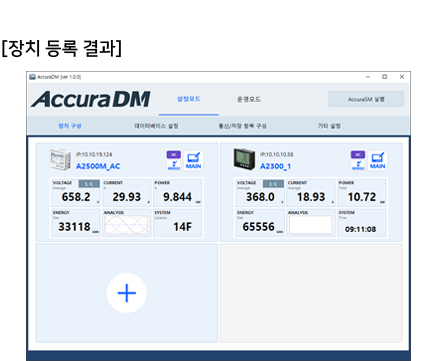Click the AC badge on the A2300_1 card
This screenshot has width=433, height=361.
[358, 155]
